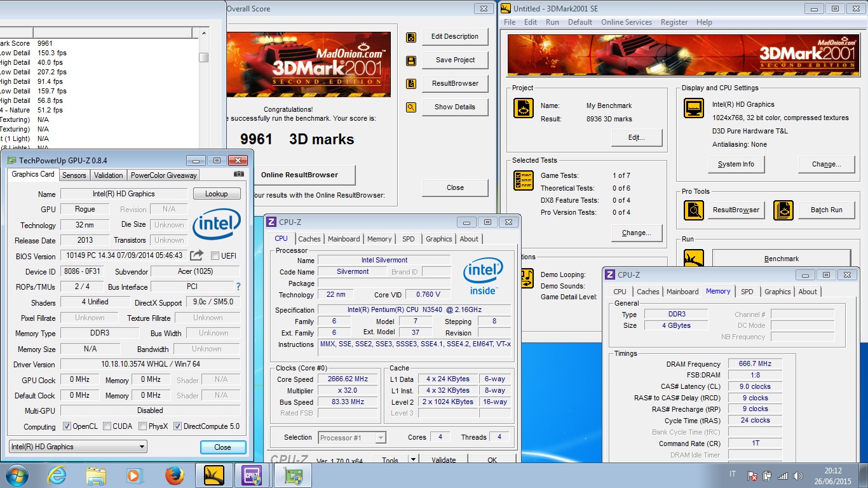
Task: Click the volume speaker tray icon
Action: (797, 476)
